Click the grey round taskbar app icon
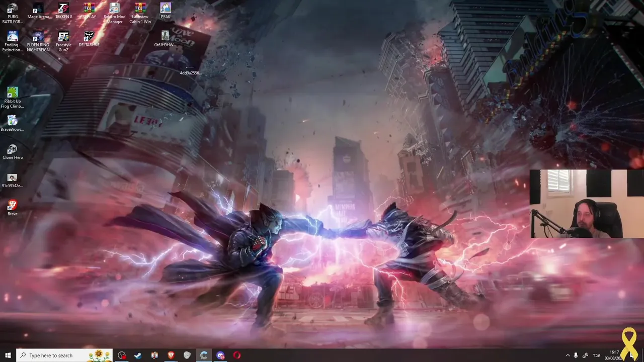Screen dimensions: 644x362 (x=187, y=355)
